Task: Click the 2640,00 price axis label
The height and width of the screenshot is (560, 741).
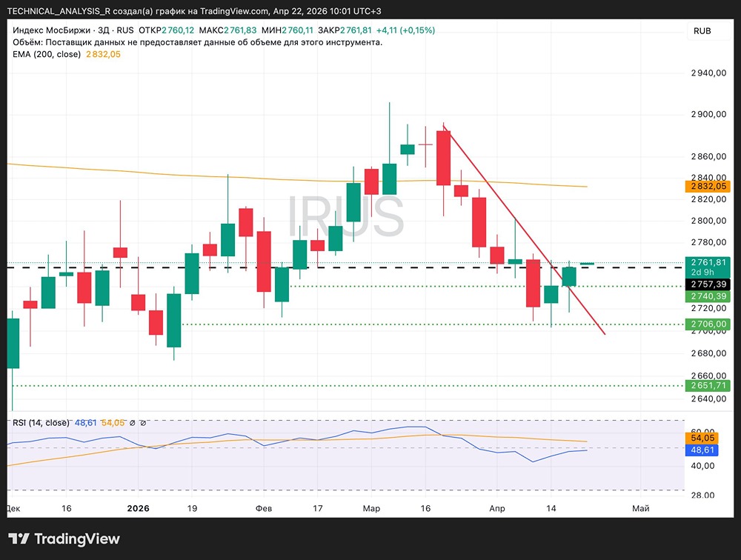Action: click(708, 399)
